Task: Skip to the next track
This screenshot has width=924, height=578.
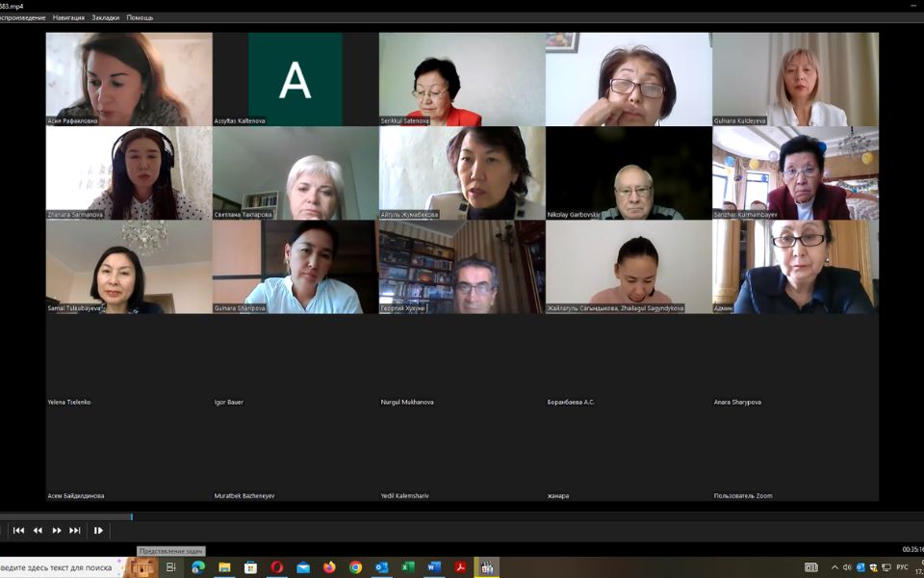Action: coord(75,530)
